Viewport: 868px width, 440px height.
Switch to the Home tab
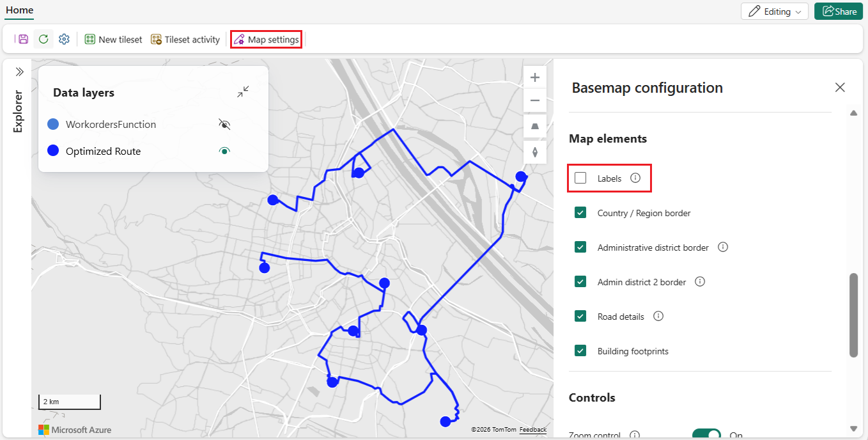pyautogui.click(x=19, y=10)
